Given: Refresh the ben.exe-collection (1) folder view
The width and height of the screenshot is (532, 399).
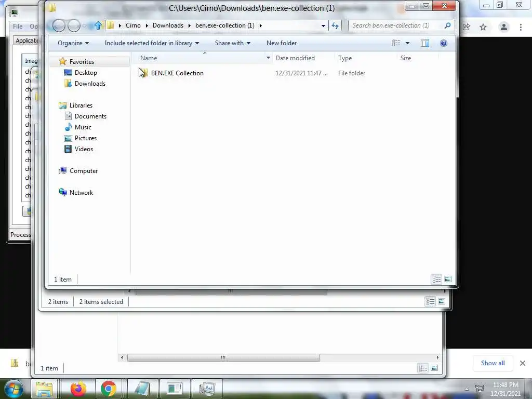Looking at the screenshot, I should tap(335, 25).
